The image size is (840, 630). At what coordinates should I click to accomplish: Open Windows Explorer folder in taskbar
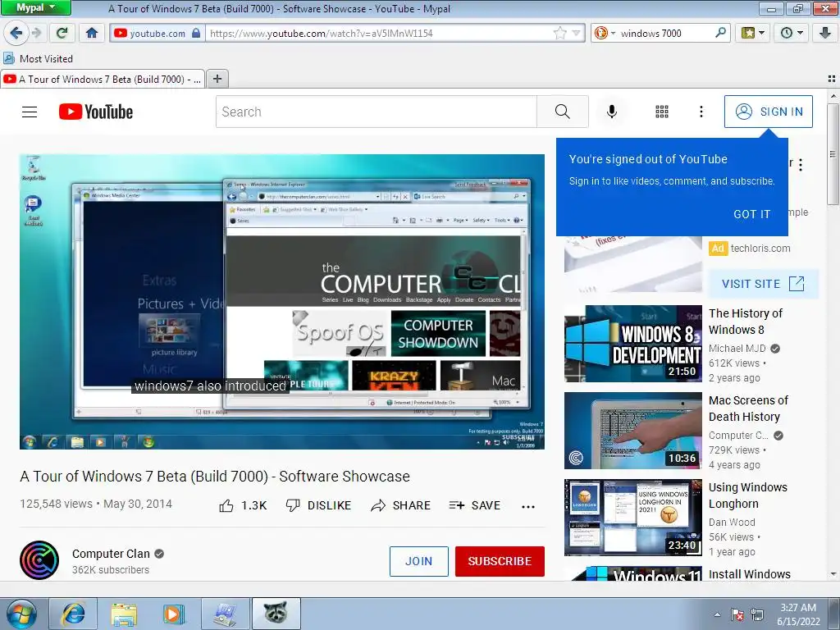[x=124, y=614]
